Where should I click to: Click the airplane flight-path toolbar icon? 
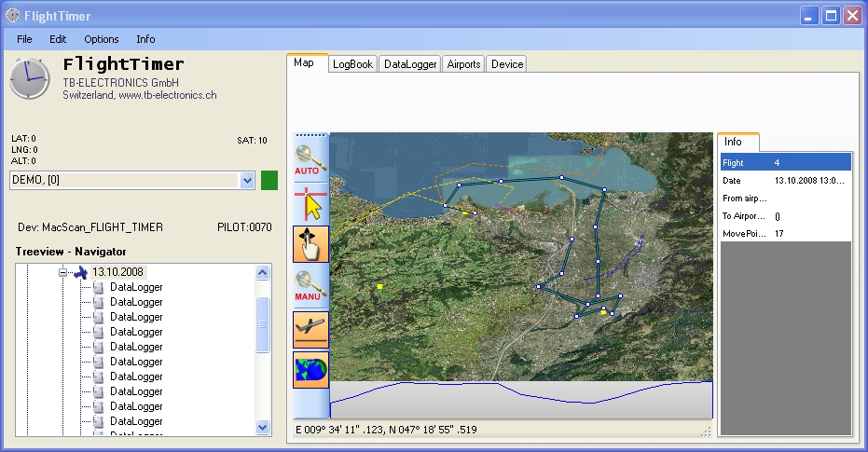coord(310,330)
